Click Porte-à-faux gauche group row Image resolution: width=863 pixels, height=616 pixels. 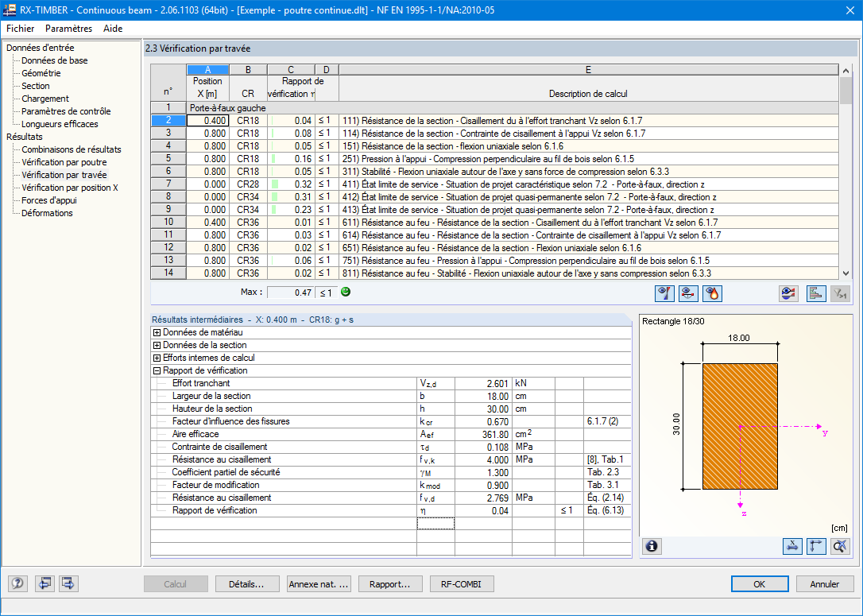(x=513, y=108)
